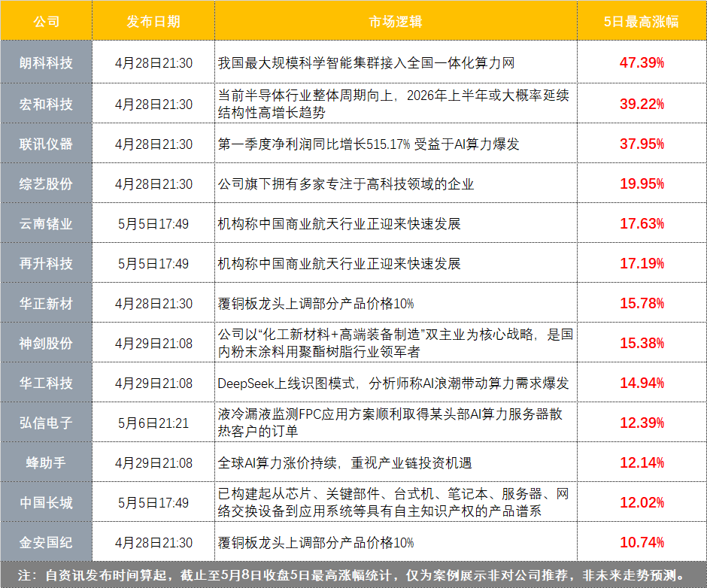
Task: Click the 39.22% gain value
Action: [x=642, y=104]
